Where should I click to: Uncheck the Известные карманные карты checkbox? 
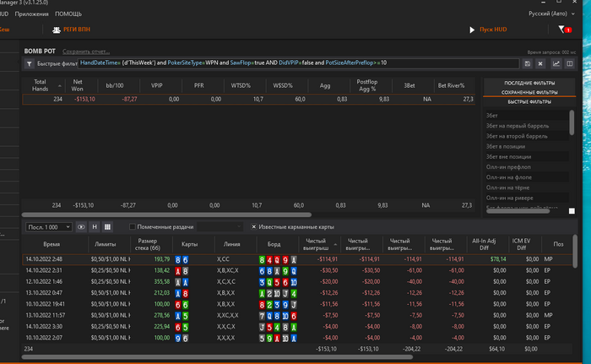254,226
